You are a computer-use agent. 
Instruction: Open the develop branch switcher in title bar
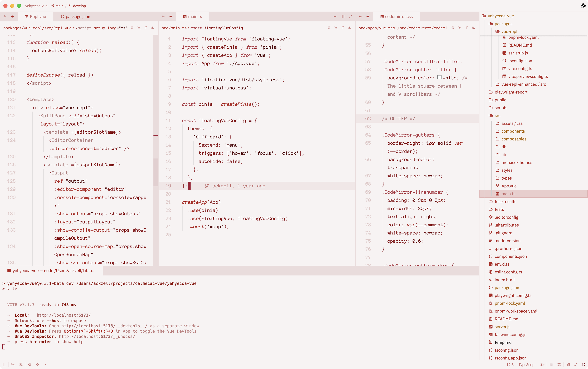(77, 6)
